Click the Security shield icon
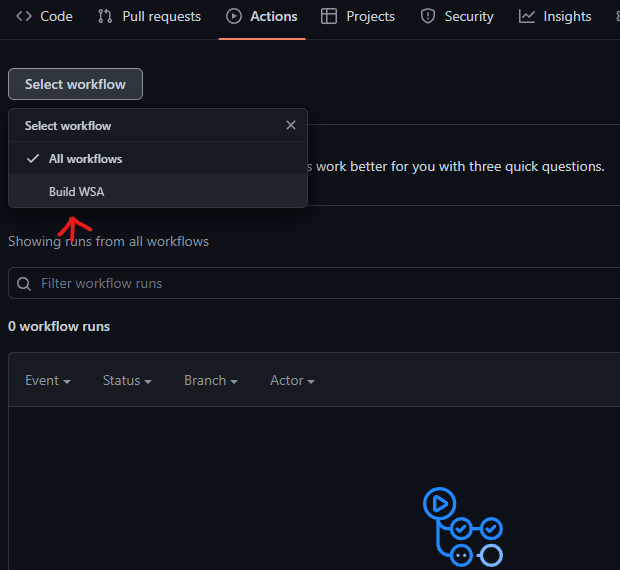The height and width of the screenshot is (570, 620). pyautogui.click(x=428, y=16)
